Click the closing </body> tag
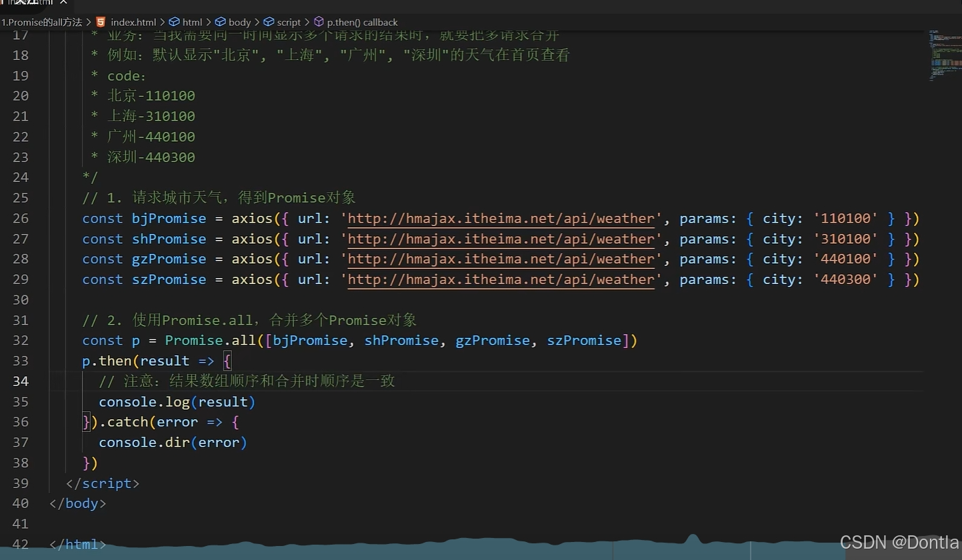Screen dimensions: 962x560 tap(78, 503)
